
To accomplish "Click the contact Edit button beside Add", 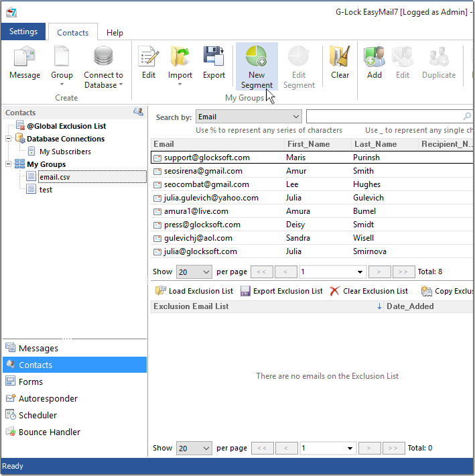I will click(x=403, y=62).
